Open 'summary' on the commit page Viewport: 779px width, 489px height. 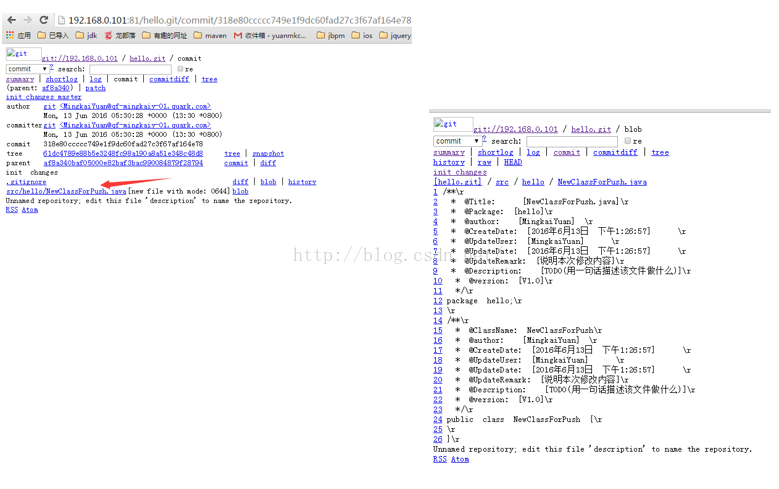click(20, 79)
